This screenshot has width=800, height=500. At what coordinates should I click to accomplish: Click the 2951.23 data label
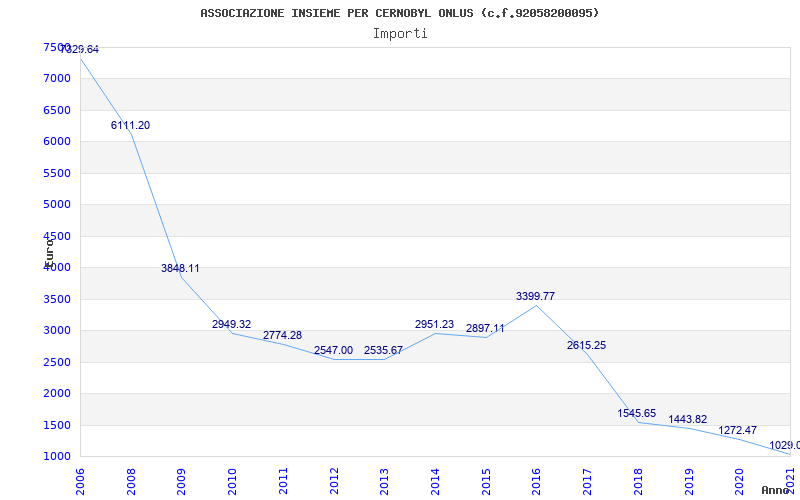434,324
